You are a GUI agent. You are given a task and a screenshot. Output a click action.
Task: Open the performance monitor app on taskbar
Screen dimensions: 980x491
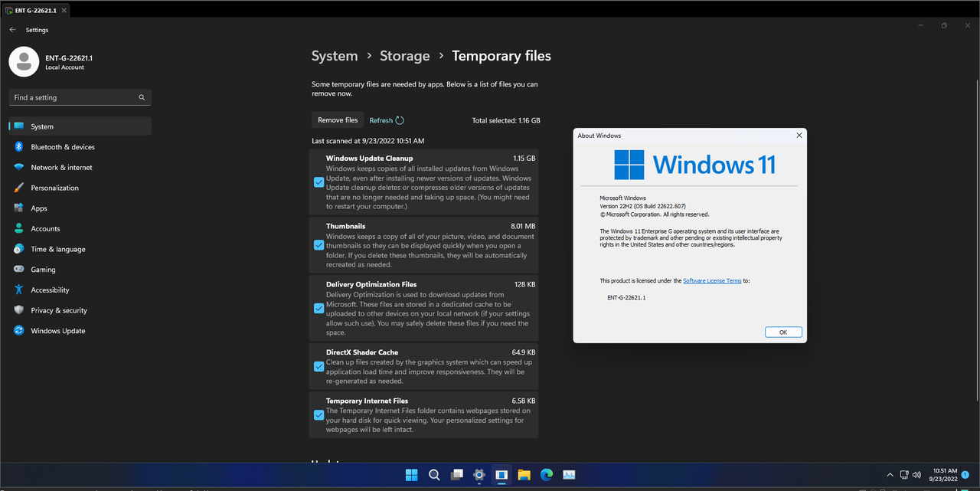coord(569,475)
